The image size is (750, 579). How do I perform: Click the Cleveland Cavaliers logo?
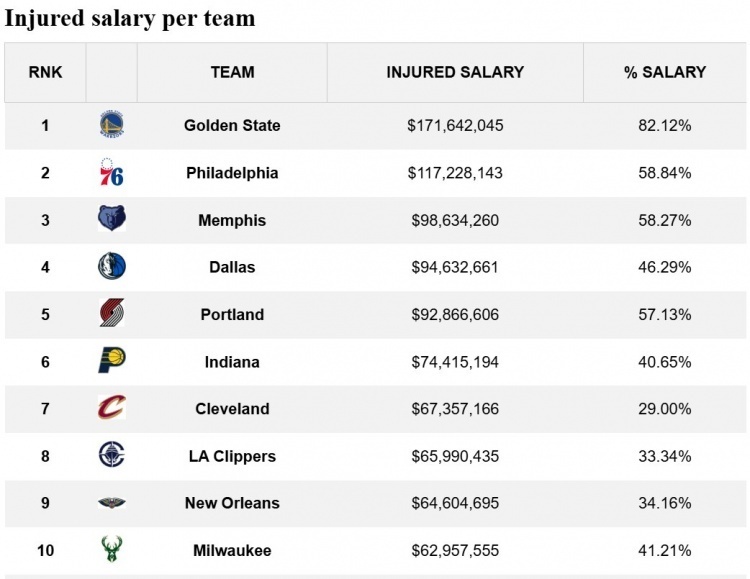coord(112,408)
